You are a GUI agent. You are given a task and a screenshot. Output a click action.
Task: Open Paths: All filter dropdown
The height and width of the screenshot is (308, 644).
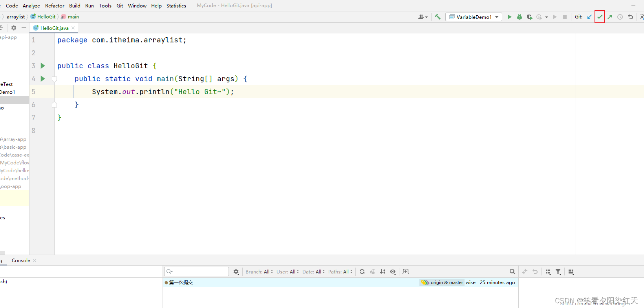click(x=340, y=272)
